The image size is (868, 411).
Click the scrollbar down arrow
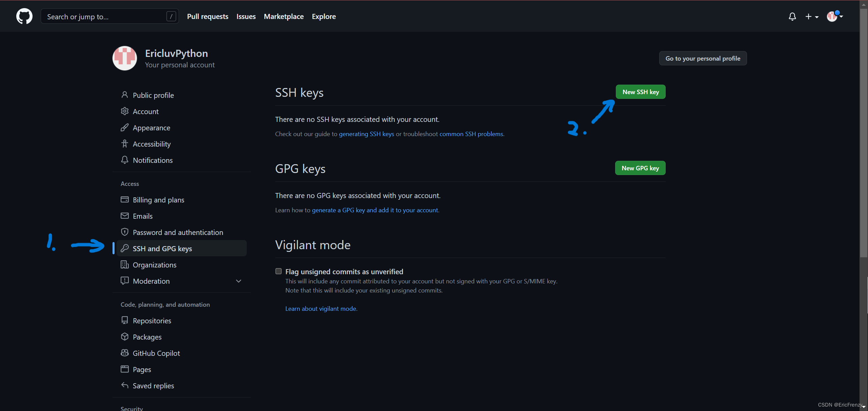(864, 407)
